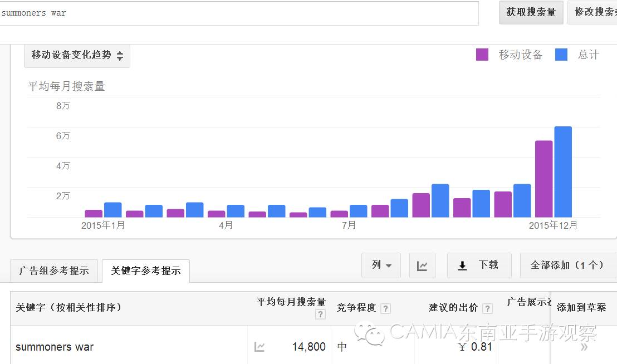The image size is (617, 364).
Task: Click the 修改搜索 button
Action: click(x=592, y=13)
